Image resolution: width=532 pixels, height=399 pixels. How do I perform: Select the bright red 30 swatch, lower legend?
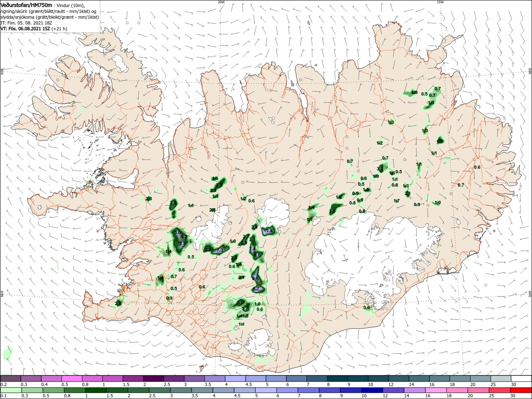pos(520,390)
